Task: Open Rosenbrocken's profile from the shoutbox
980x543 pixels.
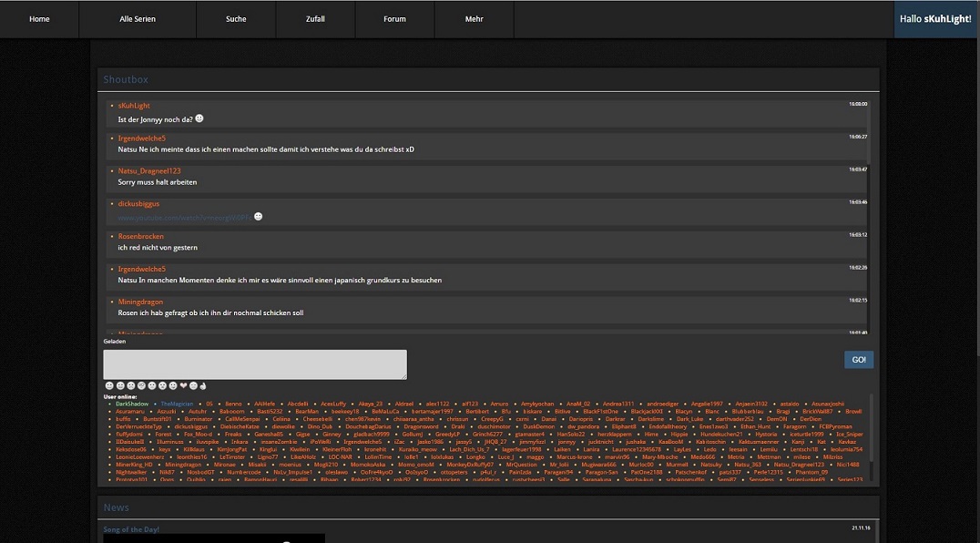Action: [141, 237]
